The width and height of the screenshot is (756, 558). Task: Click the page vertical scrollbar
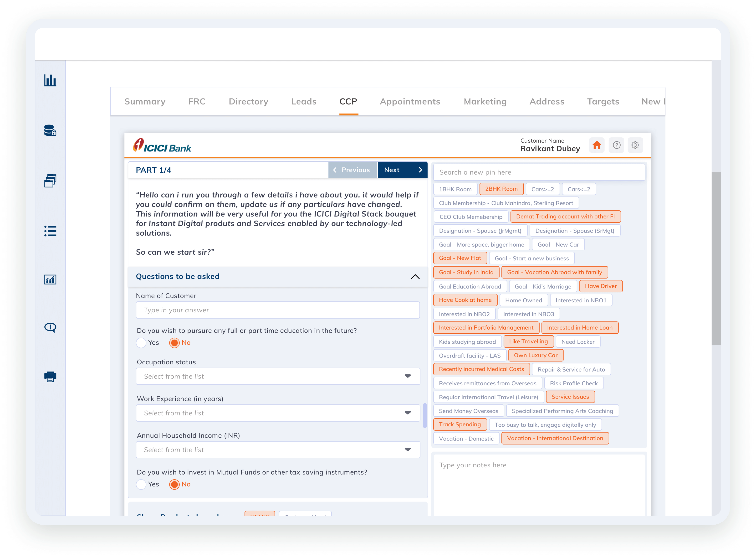[x=716, y=259]
